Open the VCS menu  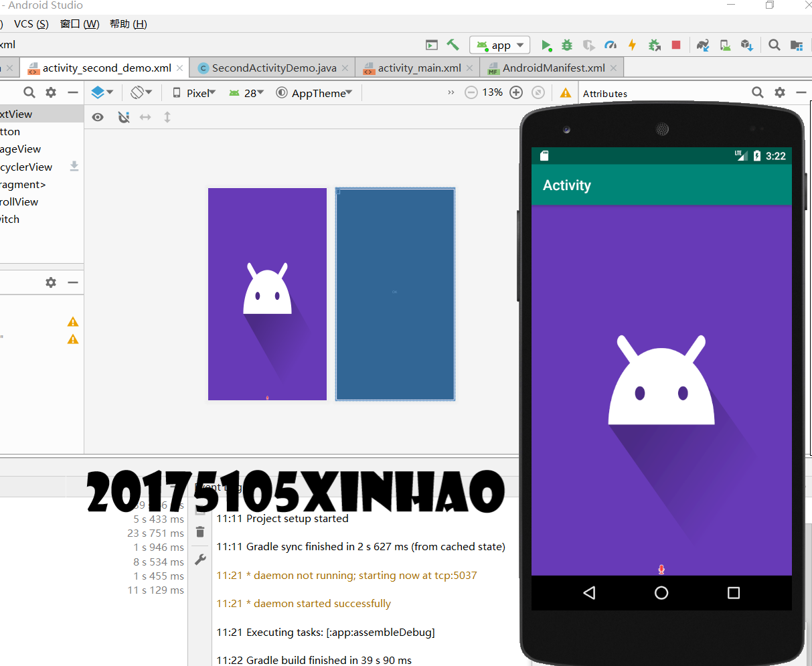[31, 23]
